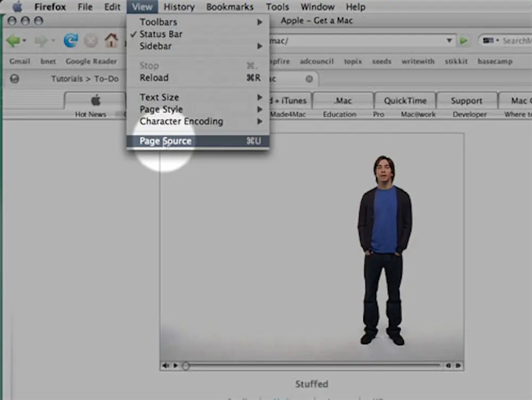Click the green Go arrow beside the address bar
532x400 pixels.
[x=463, y=40]
